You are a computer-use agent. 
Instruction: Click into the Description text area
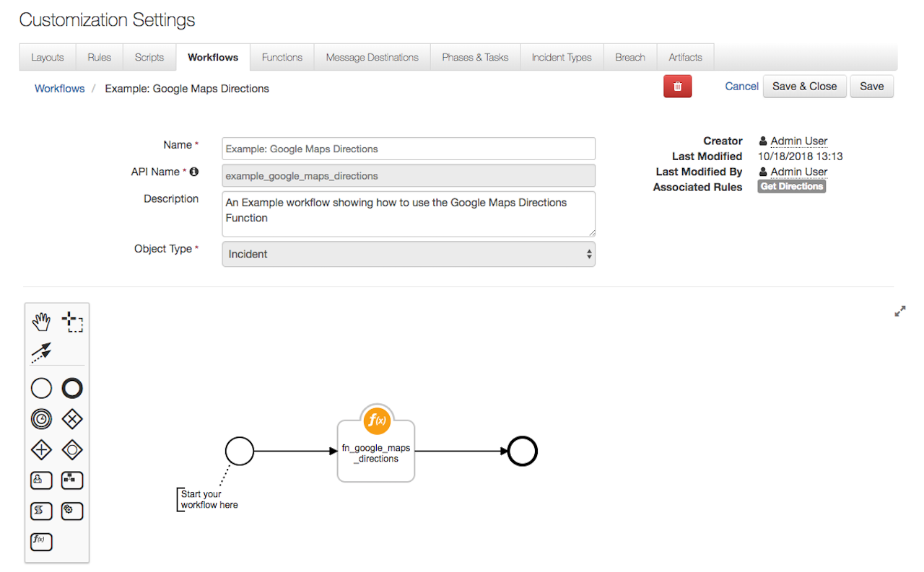click(409, 214)
